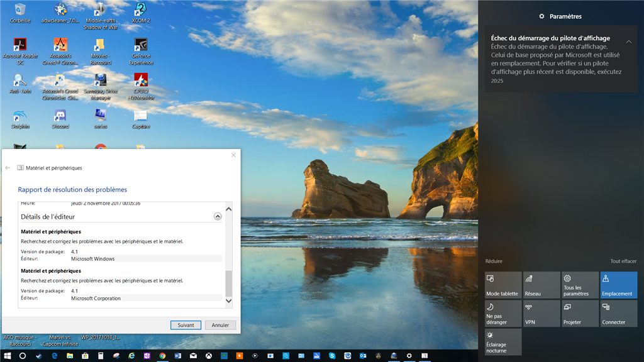Image resolution: width=644 pixels, height=362 pixels.
Task: Click Réduire to collapse quick actions
Action: [x=494, y=261]
